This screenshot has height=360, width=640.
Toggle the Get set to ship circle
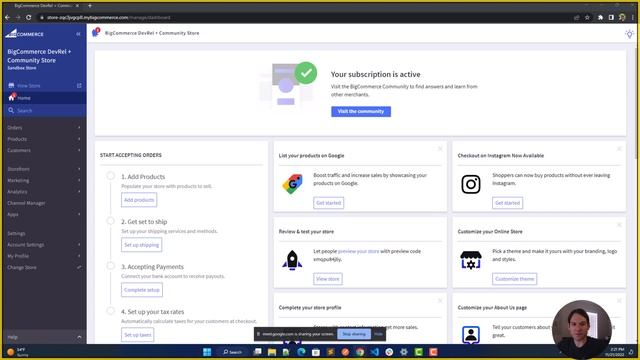pyautogui.click(x=111, y=221)
